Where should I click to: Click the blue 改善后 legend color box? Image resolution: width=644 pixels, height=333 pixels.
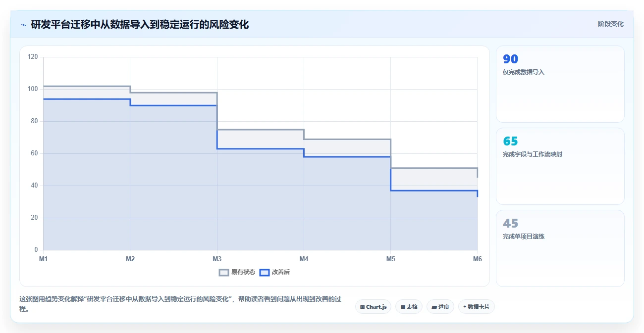click(265, 272)
